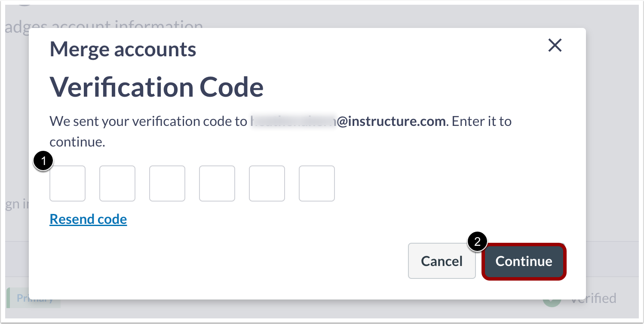This screenshot has width=644, height=324.
Task: Close the Merge accounts dialog with the X
Action: click(x=555, y=45)
